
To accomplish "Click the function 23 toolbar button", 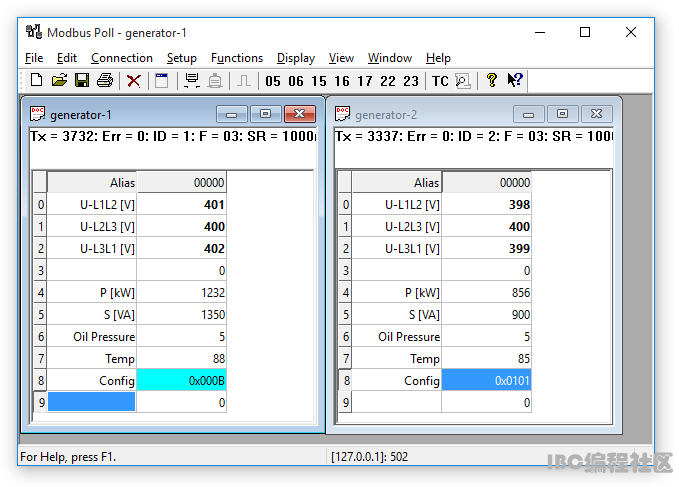I will (x=411, y=82).
